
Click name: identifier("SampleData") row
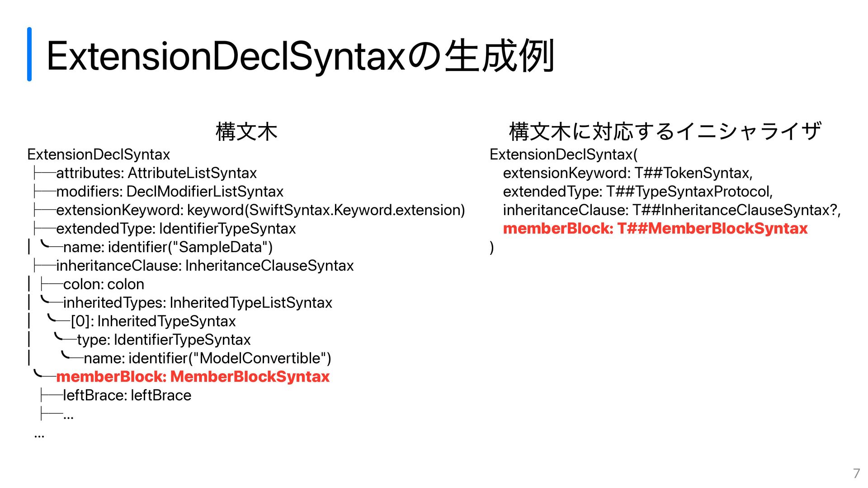coord(168,247)
